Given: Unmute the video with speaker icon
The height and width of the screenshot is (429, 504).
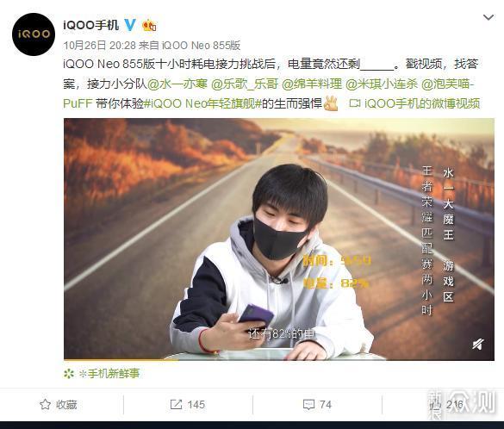Looking at the screenshot, I should [x=478, y=345].
